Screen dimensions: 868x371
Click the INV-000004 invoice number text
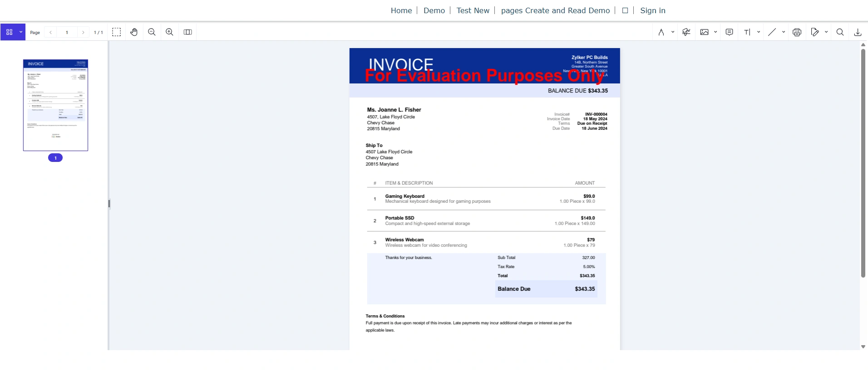click(596, 114)
